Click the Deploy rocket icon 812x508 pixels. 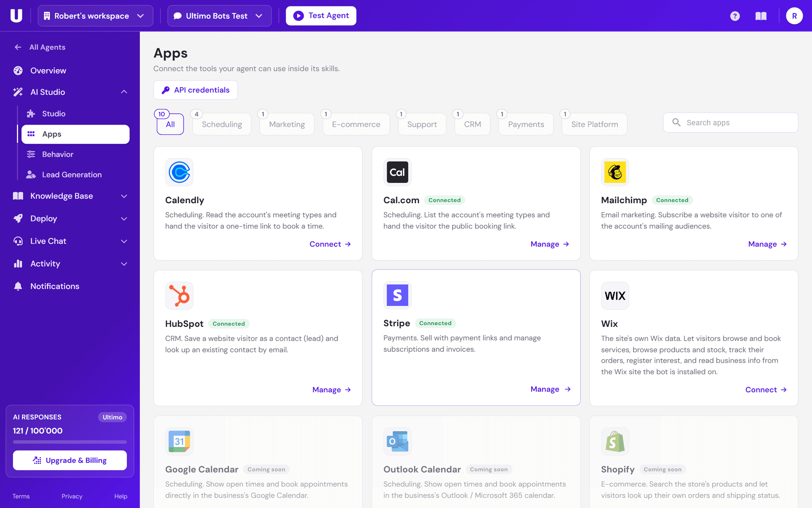pos(18,218)
